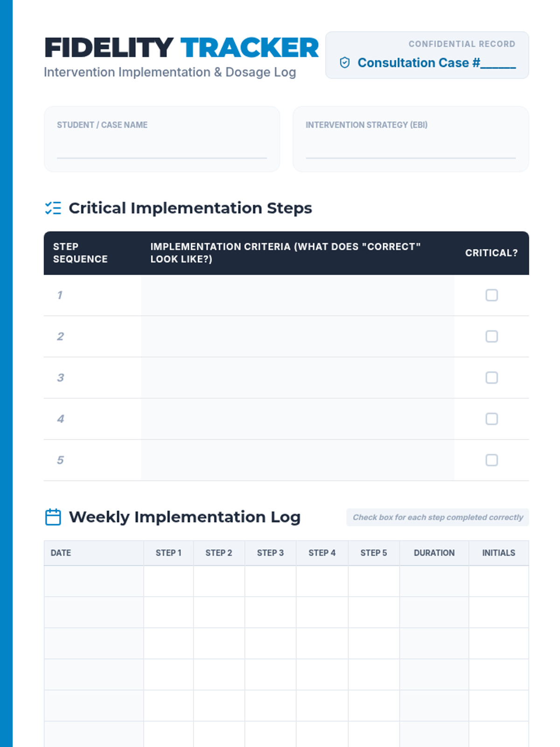The width and height of the screenshot is (560, 747).
Task: Enable the Critical checkbox on step 4
Action: click(491, 419)
